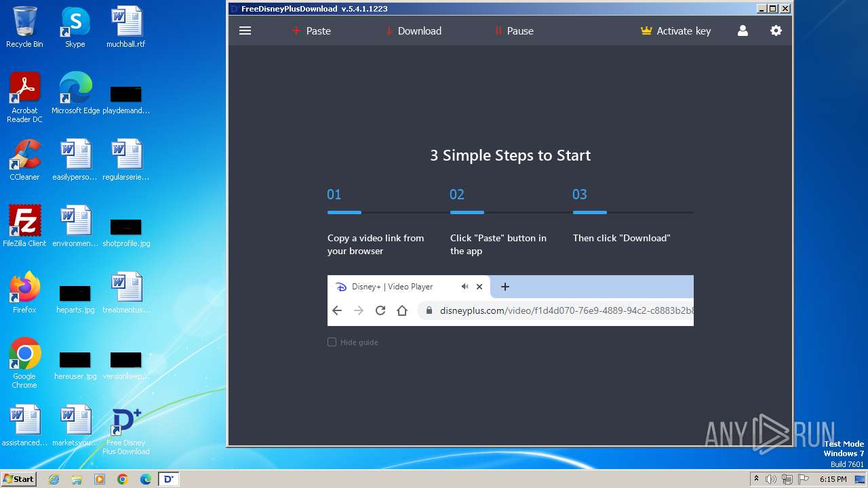Viewport: 868px width, 488px height.
Task: Open Free Disney Plus Download shortcut
Action: point(126,431)
